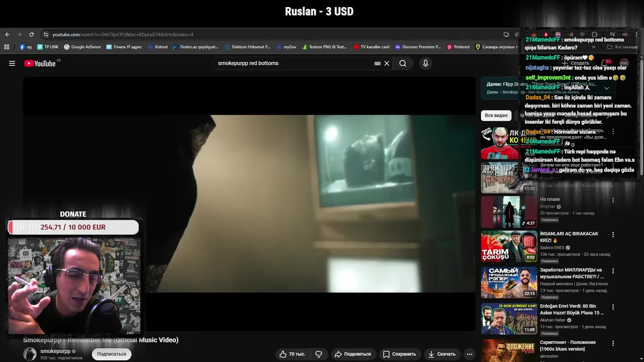Save the video using Сохранить
The height and width of the screenshot is (362, 644).
click(399, 354)
